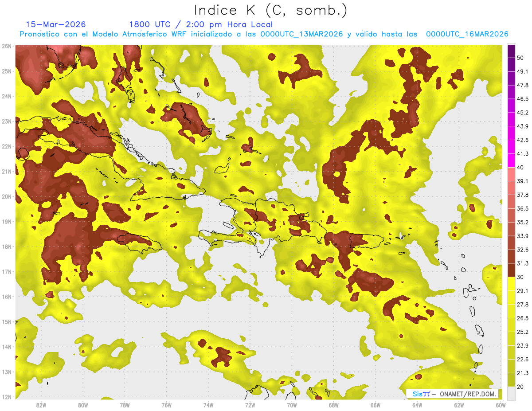
Task: Click the colorbar label "20"
Action: coord(520,387)
